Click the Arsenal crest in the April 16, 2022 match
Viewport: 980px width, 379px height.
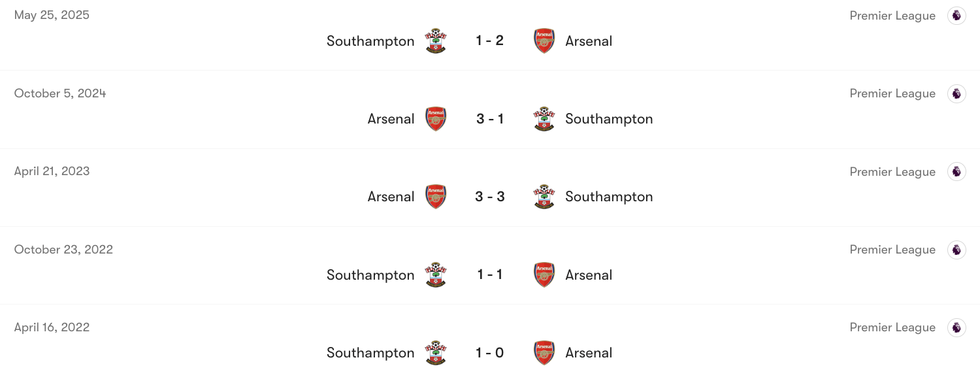point(543,352)
